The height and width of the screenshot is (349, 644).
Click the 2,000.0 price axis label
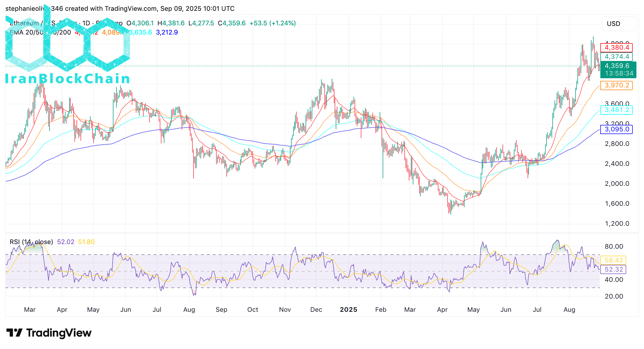[x=617, y=184]
